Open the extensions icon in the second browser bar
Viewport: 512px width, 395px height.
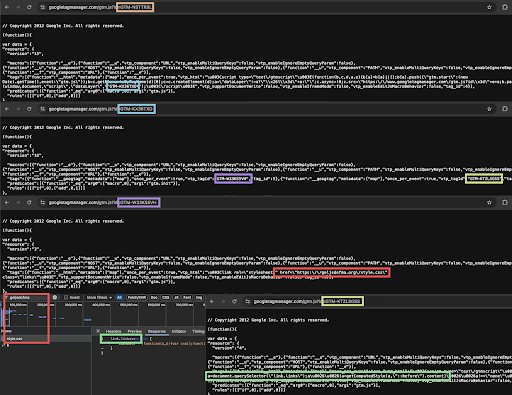(x=505, y=109)
